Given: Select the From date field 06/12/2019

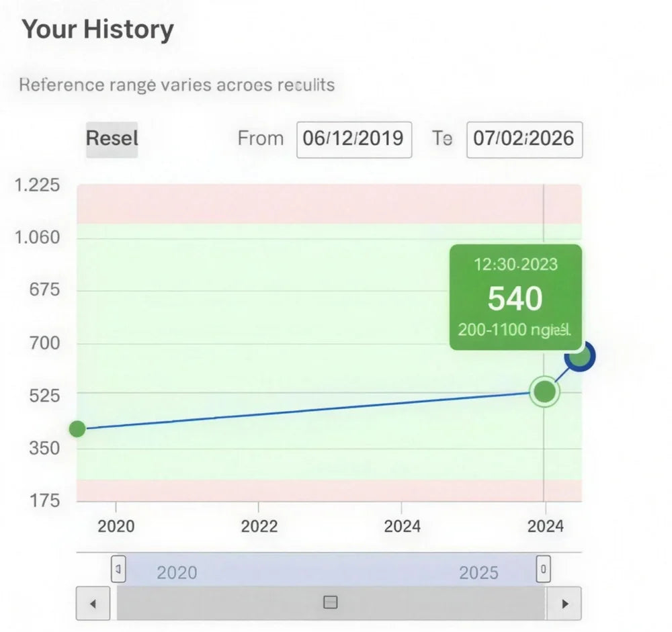Looking at the screenshot, I should tap(354, 139).
